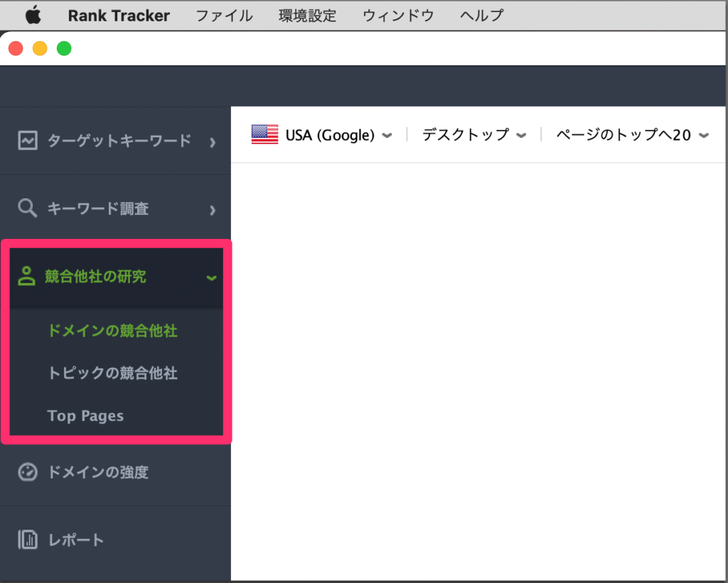The image size is (728, 583).
Task: Click the USA flag icon
Action: [x=264, y=134]
